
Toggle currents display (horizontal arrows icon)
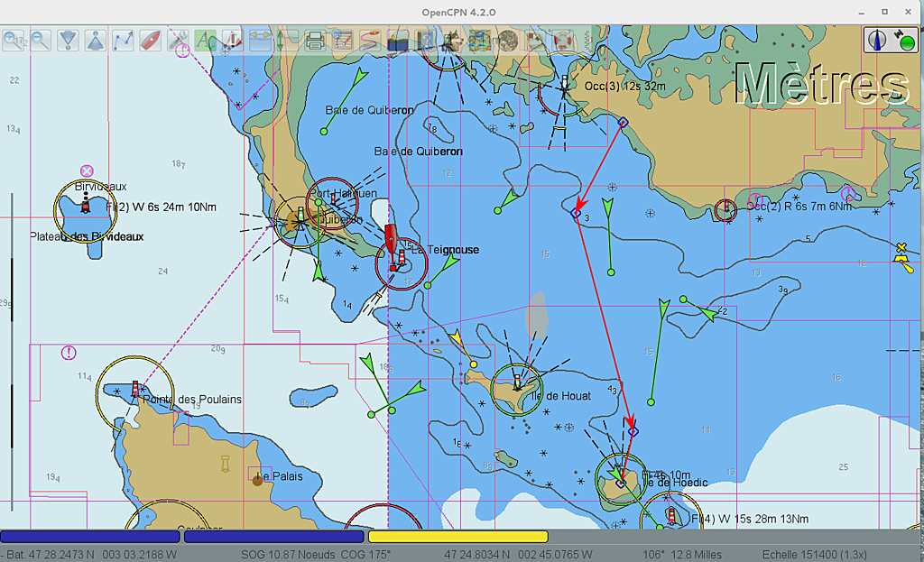pyautogui.click(x=260, y=41)
